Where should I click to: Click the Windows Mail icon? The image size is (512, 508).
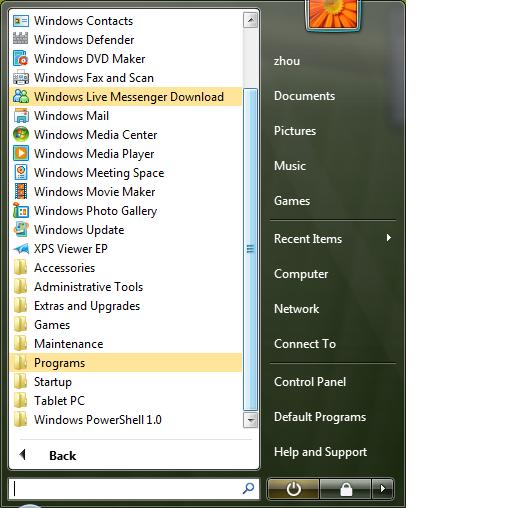pyautogui.click(x=21, y=116)
